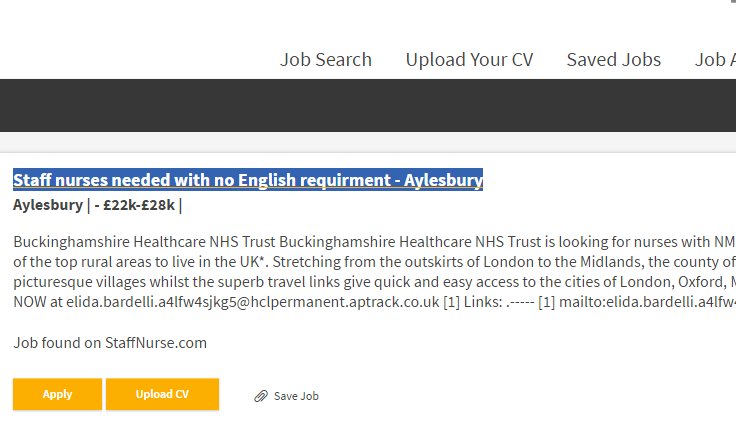Image resolution: width=744 pixels, height=429 pixels.
Task: Click the dark grey banner below navigation
Action: tap(368, 105)
